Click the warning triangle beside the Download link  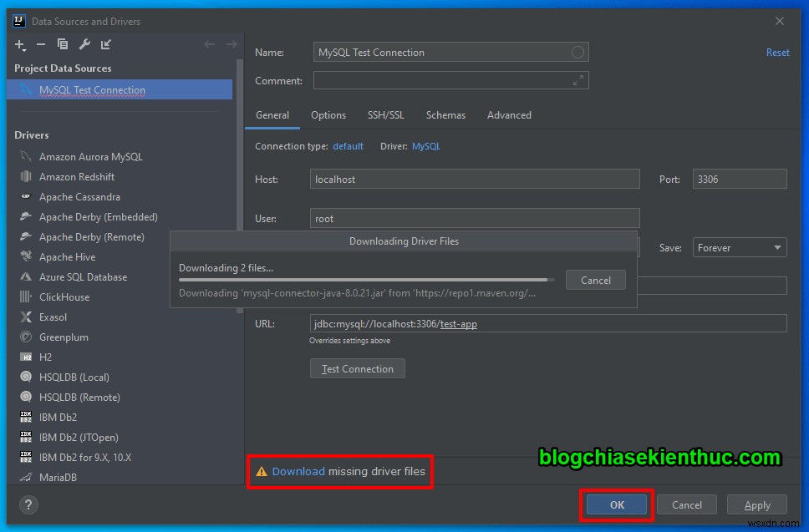click(261, 471)
